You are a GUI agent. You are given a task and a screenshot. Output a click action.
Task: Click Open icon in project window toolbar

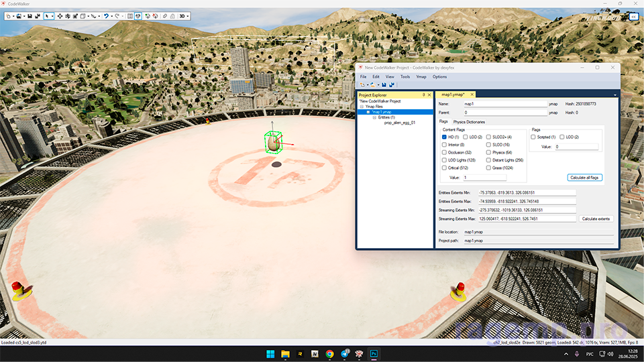[372, 85]
